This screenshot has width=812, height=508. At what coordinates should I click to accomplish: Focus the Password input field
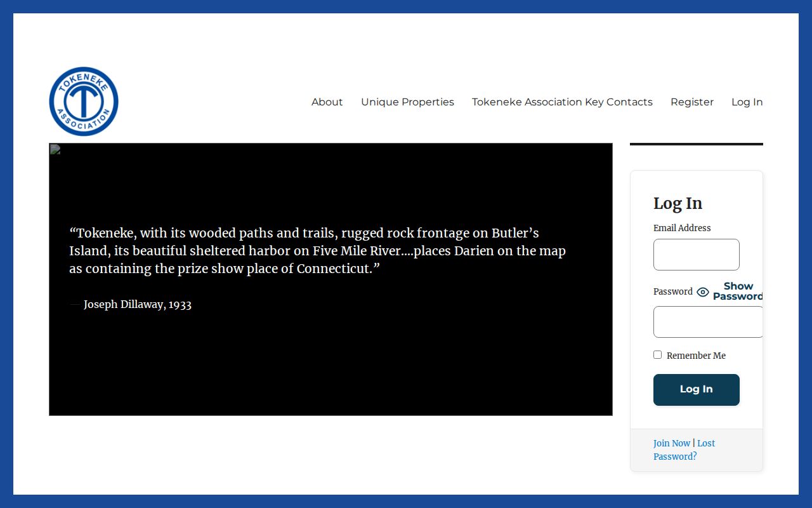(x=708, y=322)
